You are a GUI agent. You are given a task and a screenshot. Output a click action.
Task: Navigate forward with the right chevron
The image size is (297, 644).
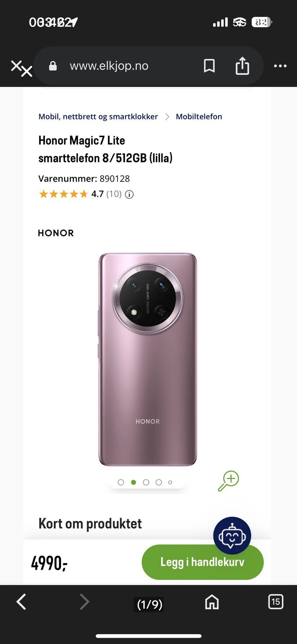[x=84, y=602]
